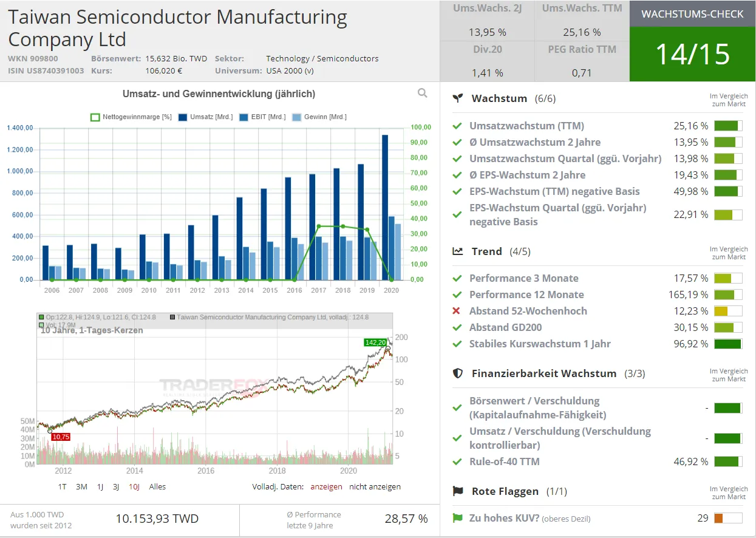The height and width of the screenshot is (538, 756).
Task: Click checkmark beside Stabiles Kurswachstum 1 Jahr
Action: tap(458, 344)
